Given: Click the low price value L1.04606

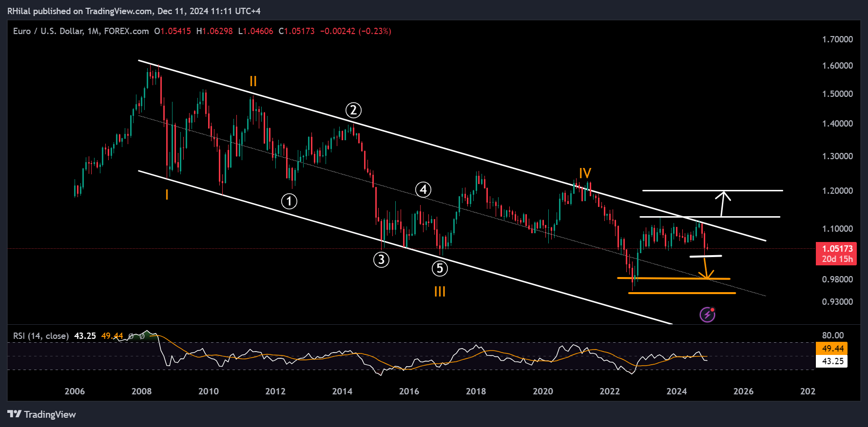Looking at the screenshot, I should [x=255, y=31].
